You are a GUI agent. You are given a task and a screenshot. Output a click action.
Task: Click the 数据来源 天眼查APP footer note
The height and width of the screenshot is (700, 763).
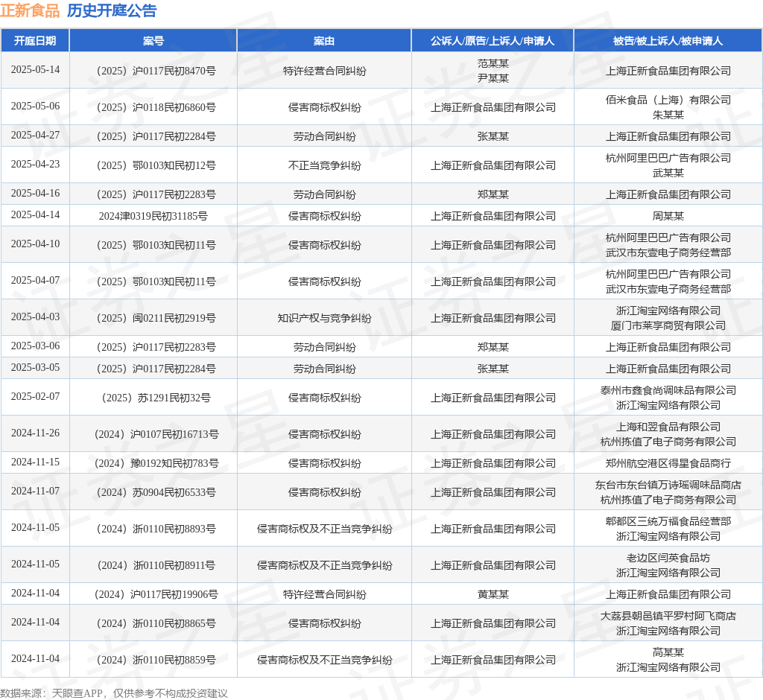(114, 693)
